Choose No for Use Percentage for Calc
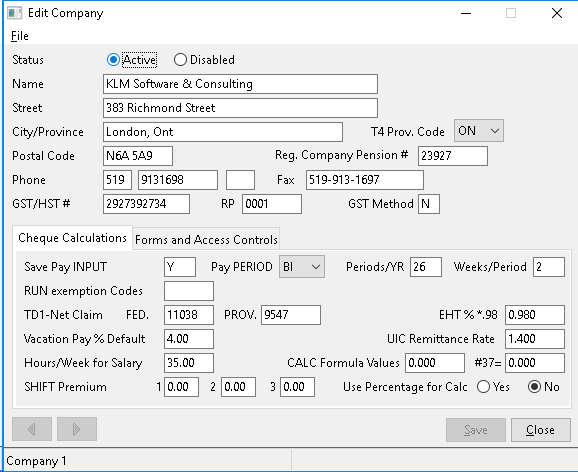The image size is (578, 472). 534,387
